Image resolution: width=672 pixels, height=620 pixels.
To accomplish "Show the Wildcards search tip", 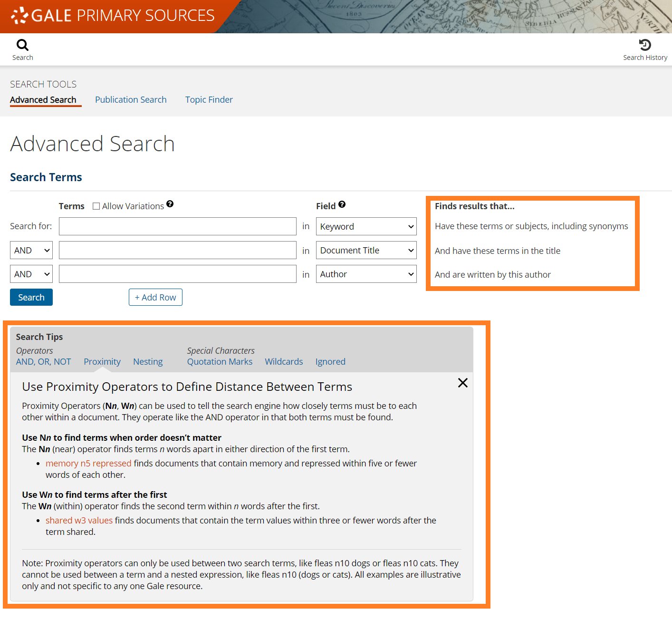I will [284, 362].
